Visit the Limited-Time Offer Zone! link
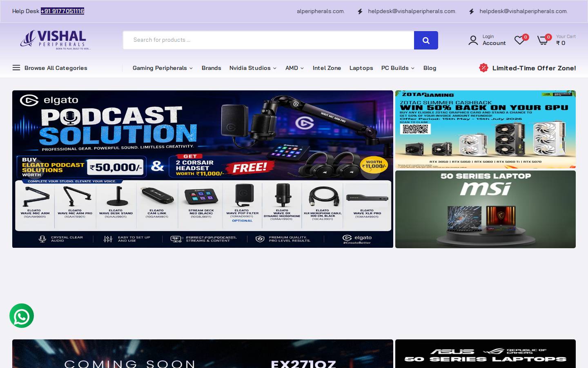Screen dimensions: 588x368 [534, 68]
